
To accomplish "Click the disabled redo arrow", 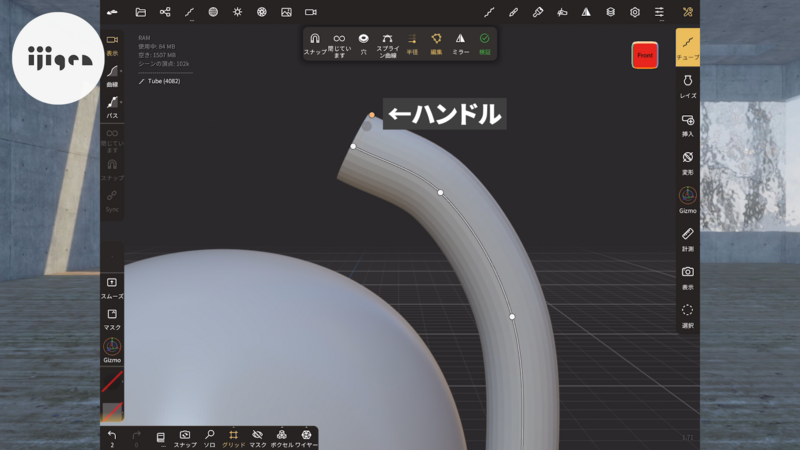I will [x=136, y=438].
